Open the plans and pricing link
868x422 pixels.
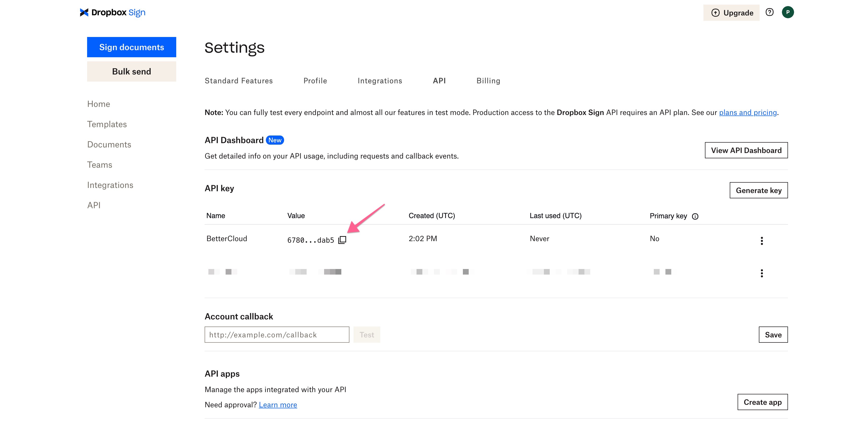point(748,112)
